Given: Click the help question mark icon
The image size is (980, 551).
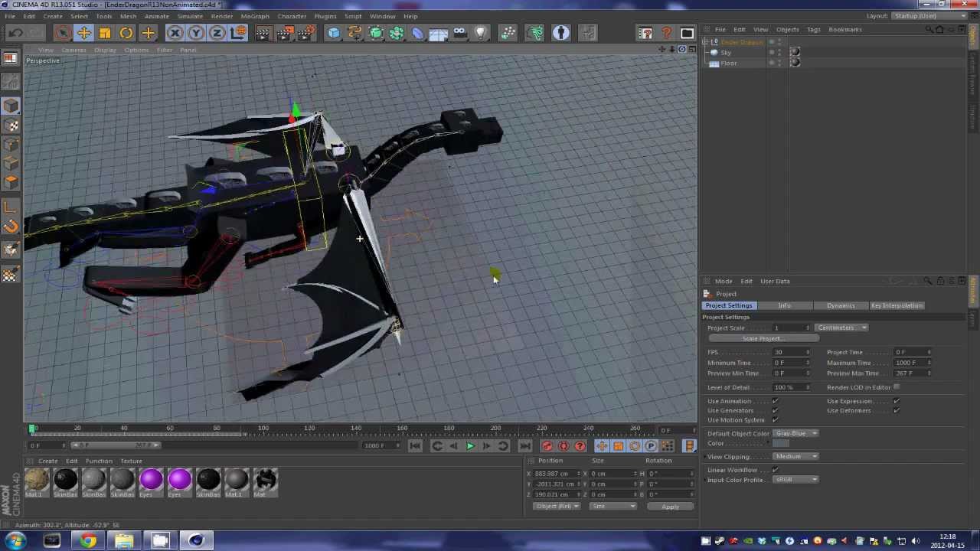Looking at the screenshot, I should click(x=666, y=33).
